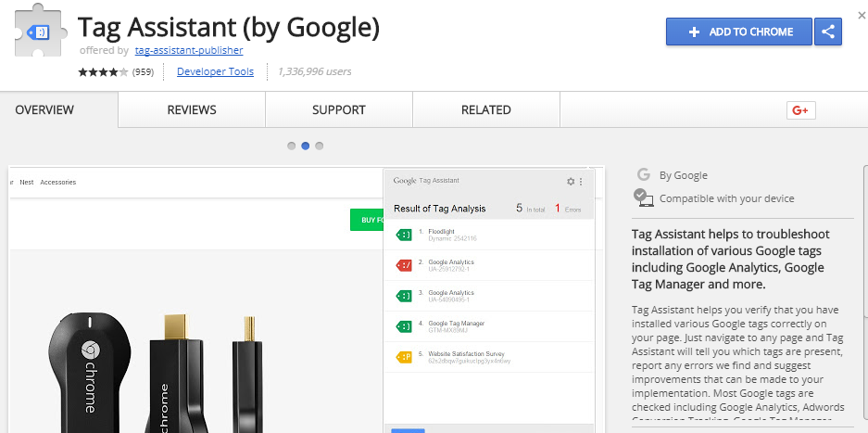
Task: Click the red Google Analytics error tag icon
Action: coord(404,265)
